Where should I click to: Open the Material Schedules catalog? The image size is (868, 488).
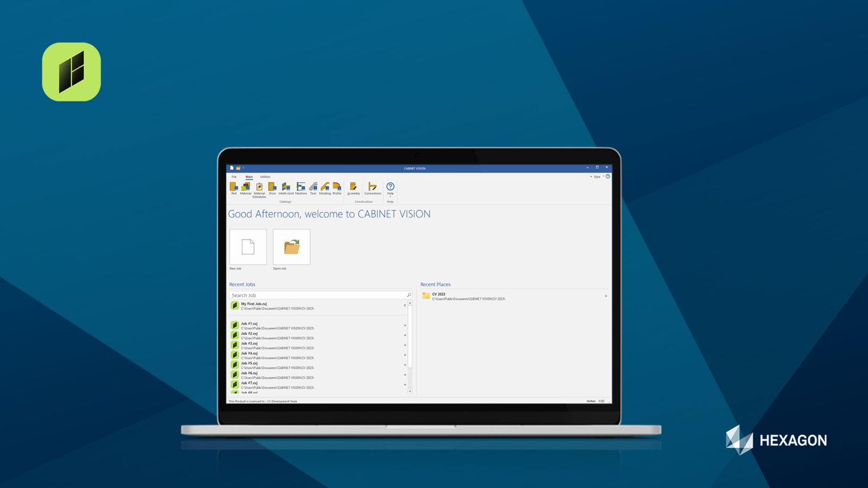click(259, 188)
